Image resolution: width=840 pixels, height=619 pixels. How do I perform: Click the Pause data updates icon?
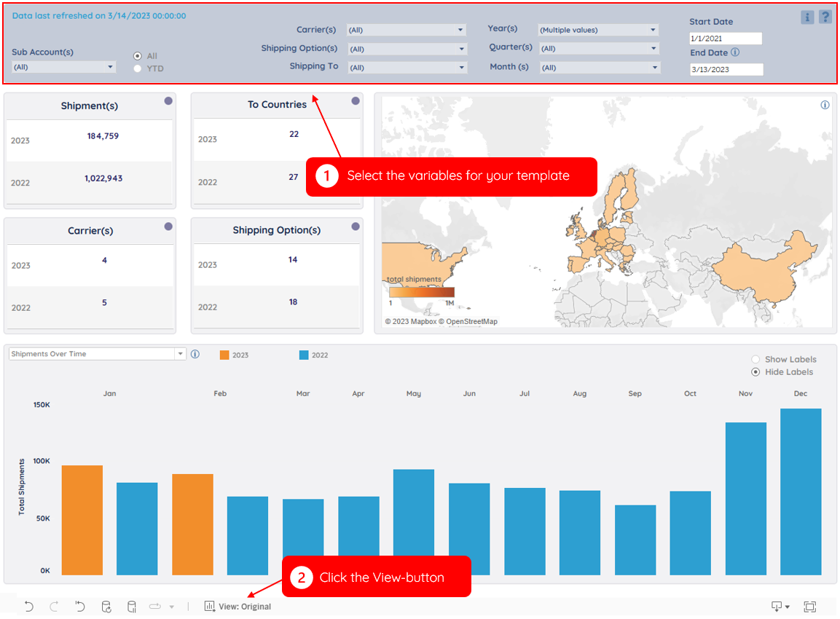[131, 606]
